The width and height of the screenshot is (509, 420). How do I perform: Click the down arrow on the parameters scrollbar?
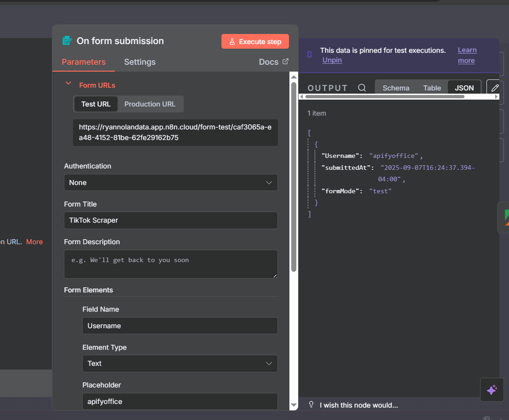(294, 405)
